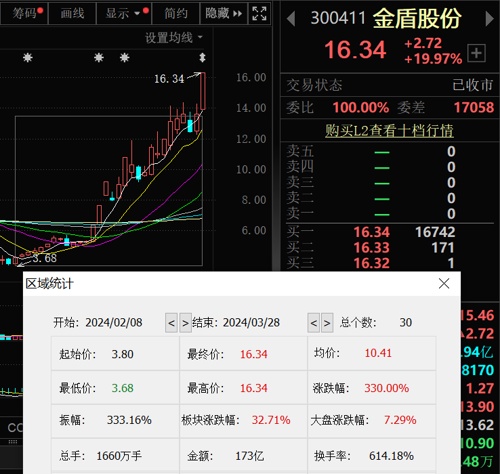Viewport: 500px width, 474px height.
Task: Add stock to watchlist with plus icon
Action: (476, 53)
